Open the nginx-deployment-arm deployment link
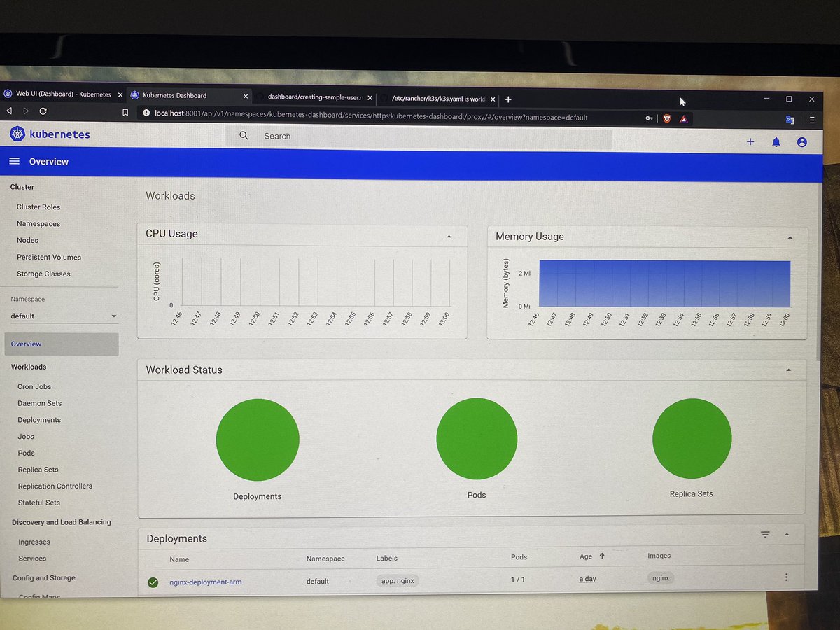 (206, 582)
